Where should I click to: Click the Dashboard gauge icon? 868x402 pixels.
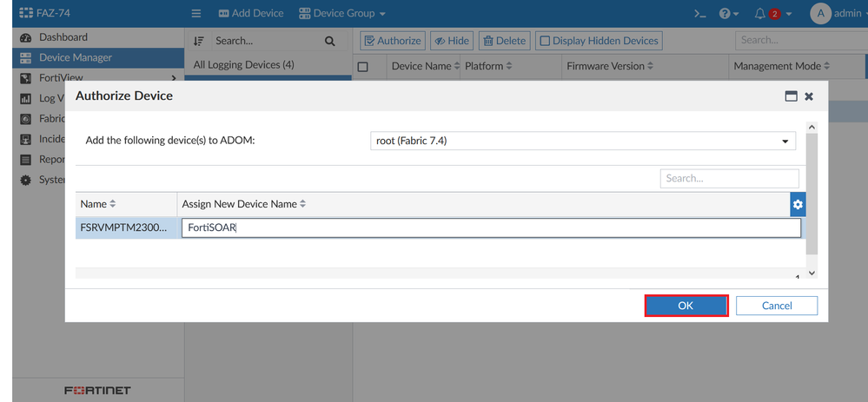click(x=25, y=38)
